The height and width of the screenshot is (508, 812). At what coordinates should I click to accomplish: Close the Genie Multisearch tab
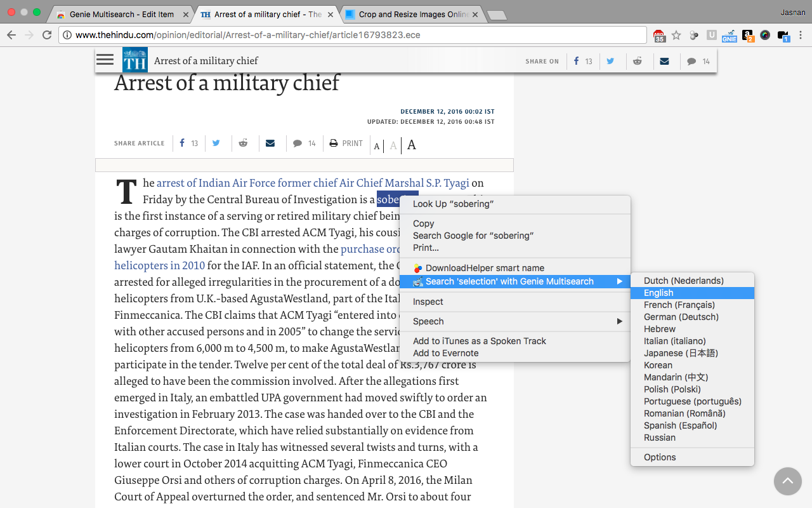[x=185, y=14]
